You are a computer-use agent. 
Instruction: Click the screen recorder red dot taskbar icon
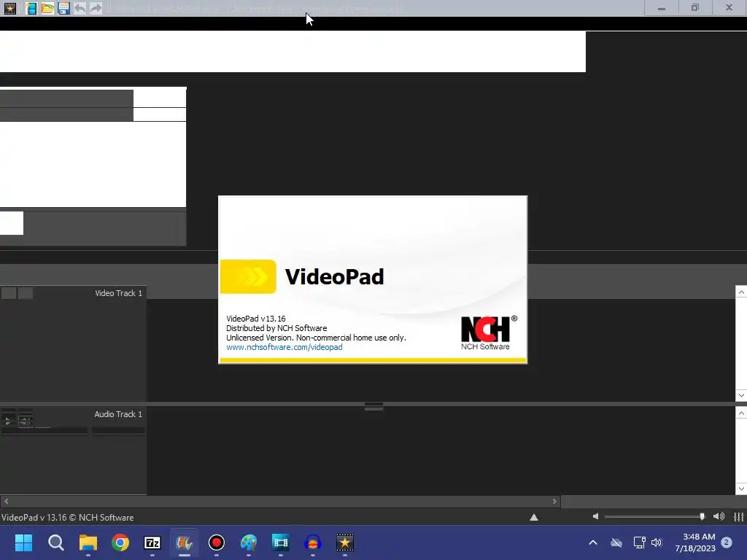click(x=216, y=542)
